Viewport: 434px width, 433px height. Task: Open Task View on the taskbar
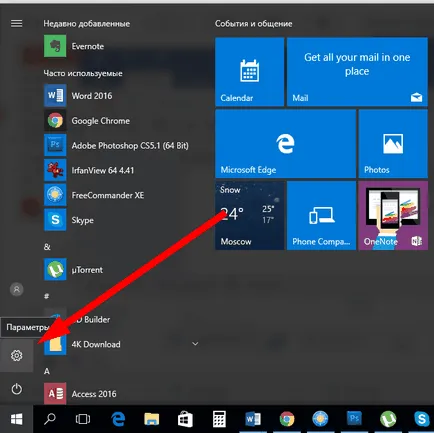[x=83, y=419]
